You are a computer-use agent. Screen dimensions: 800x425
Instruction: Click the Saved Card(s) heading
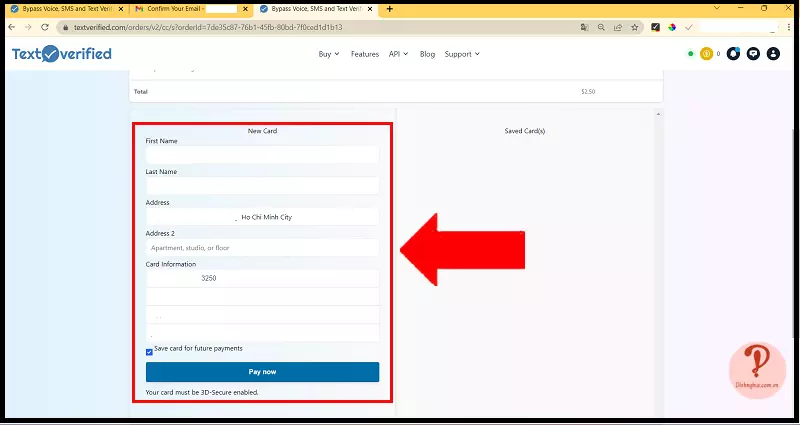pos(524,131)
